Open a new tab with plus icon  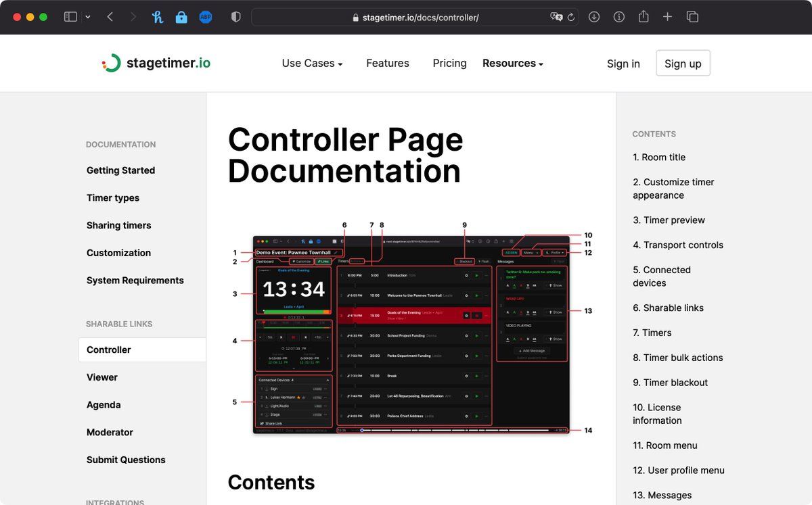(x=668, y=17)
